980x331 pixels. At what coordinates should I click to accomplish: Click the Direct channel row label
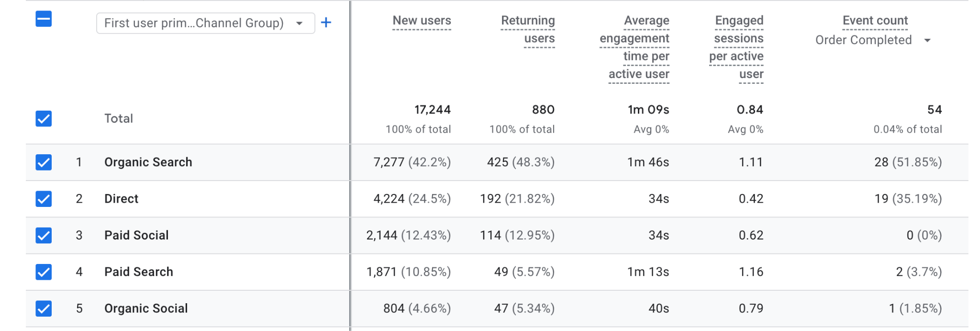pos(121,199)
